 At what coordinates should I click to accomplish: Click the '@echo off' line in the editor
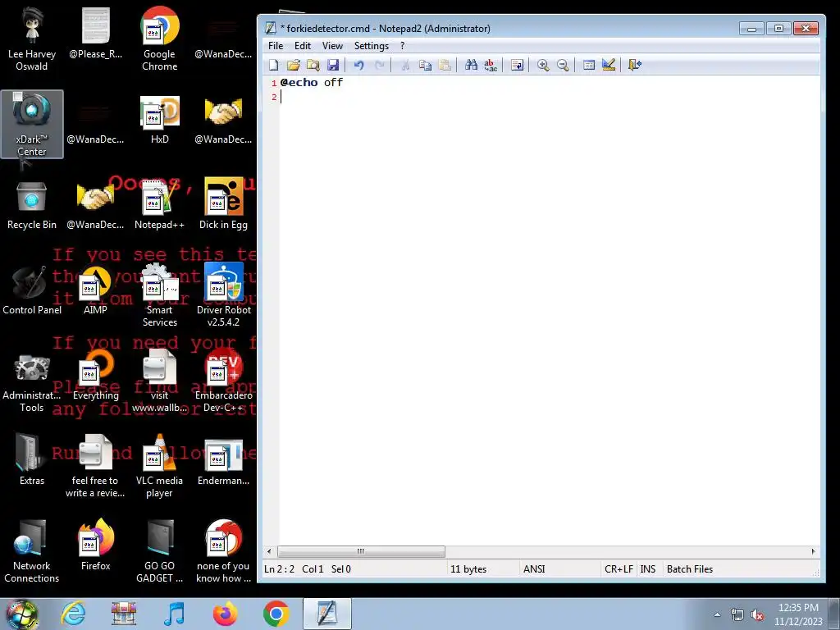(311, 83)
